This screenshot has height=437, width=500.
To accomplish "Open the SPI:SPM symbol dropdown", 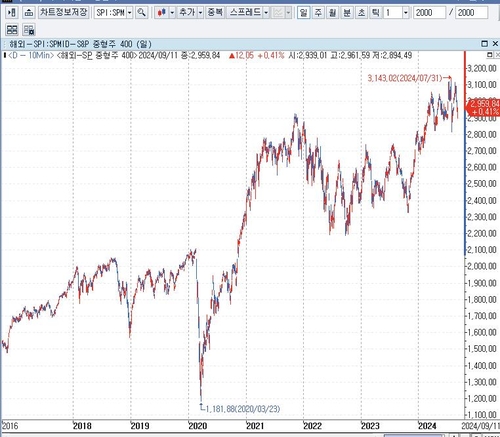I will tap(130, 13).
